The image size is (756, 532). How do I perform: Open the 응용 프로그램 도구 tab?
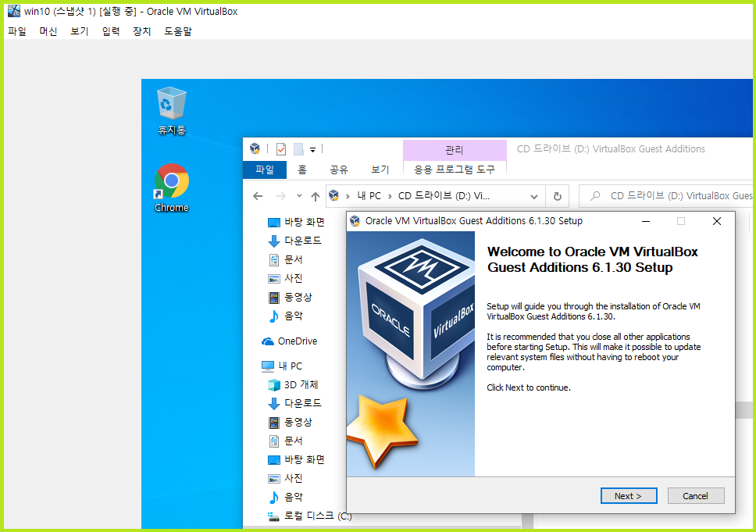[x=455, y=170]
